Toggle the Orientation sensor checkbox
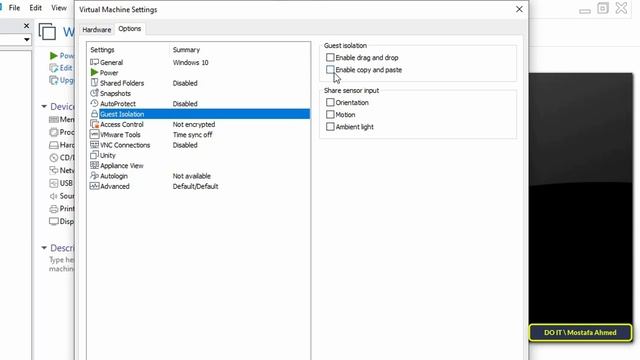Viewport: 640px width, 360px height. (x=330, y=102)
